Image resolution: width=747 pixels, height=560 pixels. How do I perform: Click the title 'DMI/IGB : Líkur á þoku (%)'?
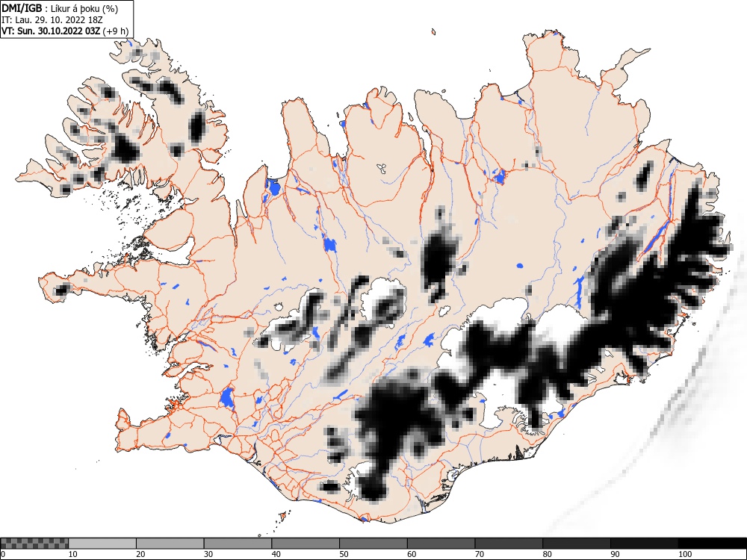tap(60, 8)
